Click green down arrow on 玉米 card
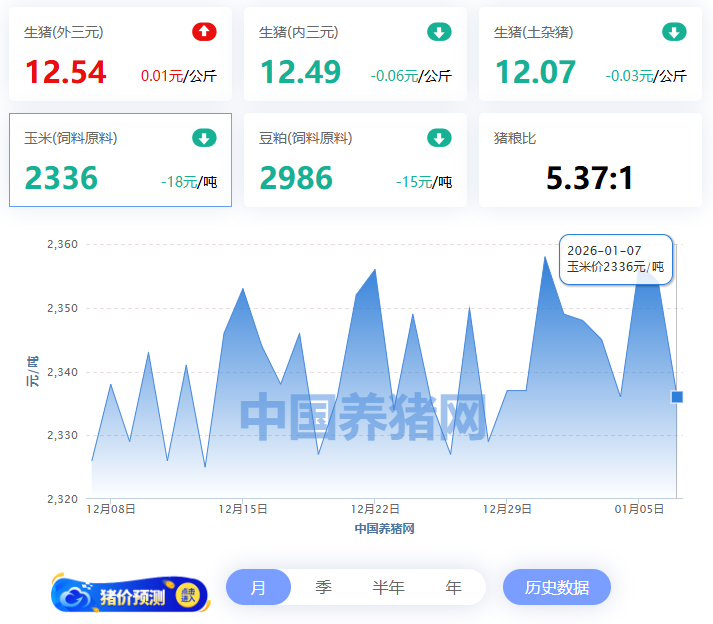 pos(204,138)
